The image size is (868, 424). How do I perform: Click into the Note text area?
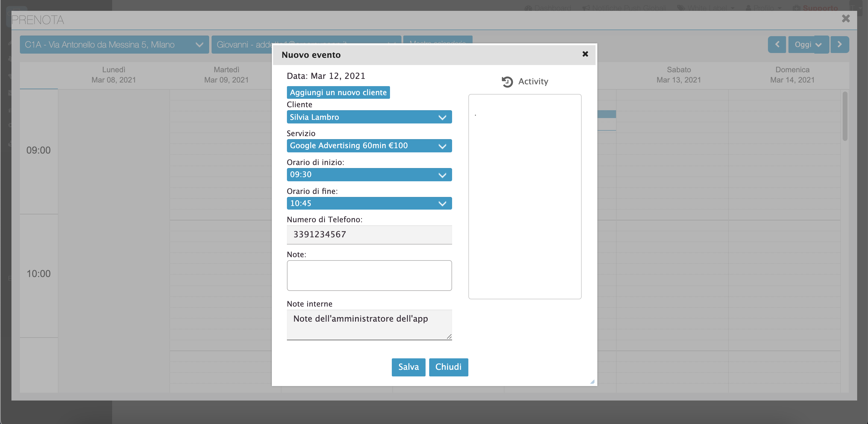point(369,275)
